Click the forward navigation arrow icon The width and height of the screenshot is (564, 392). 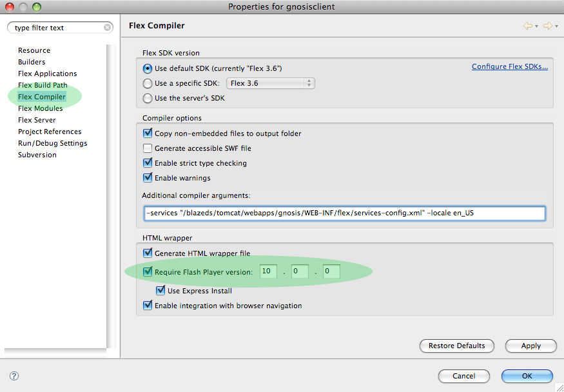tap(547, 26)
